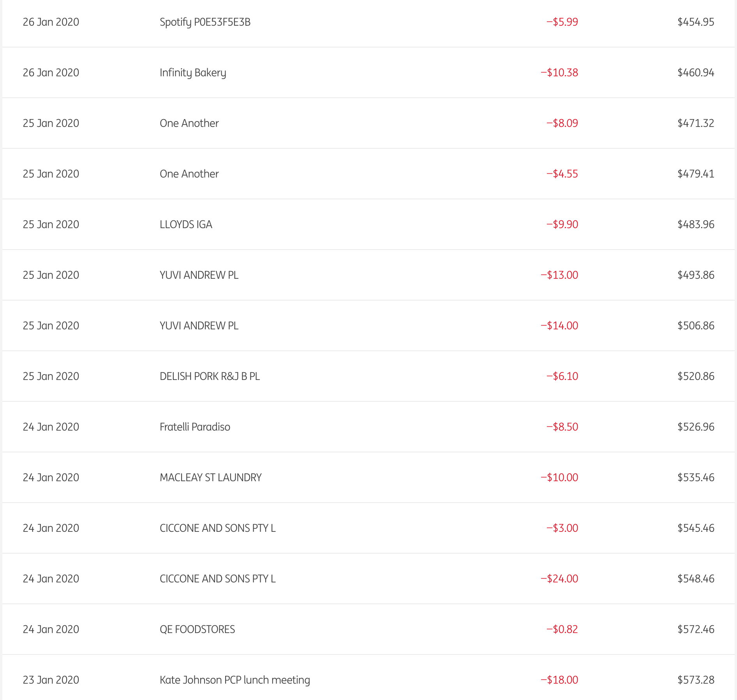This screenshot has height=700, width=737.
Task: Click the 23 Jan 2020 date
Action: tap(51, 680)
